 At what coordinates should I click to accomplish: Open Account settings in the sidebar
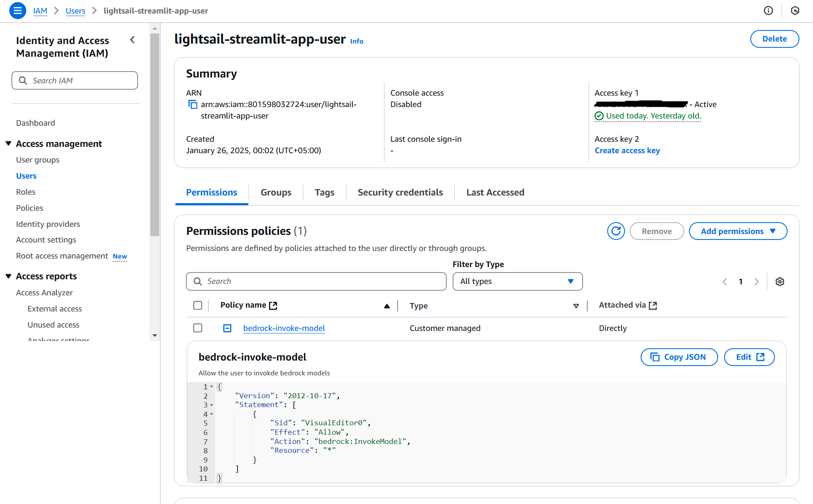(46, 240)
